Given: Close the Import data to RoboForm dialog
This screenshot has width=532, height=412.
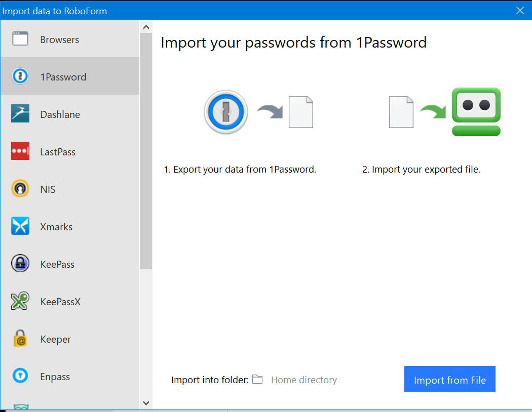Looking at the screenshot, I should [x=520, y=11].
